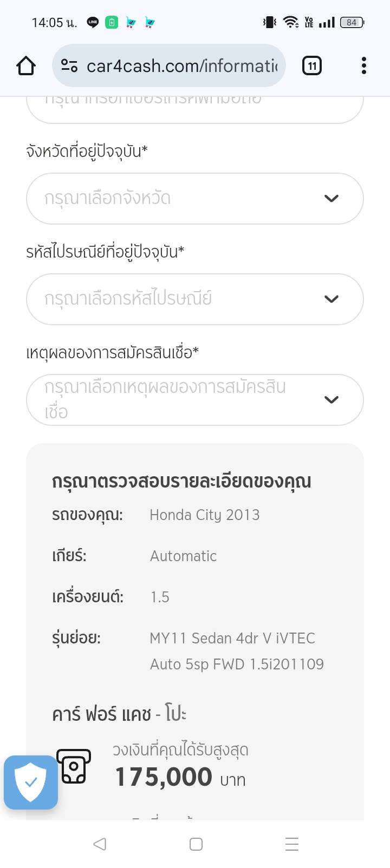Tap the phone number input field

(194, 108)
